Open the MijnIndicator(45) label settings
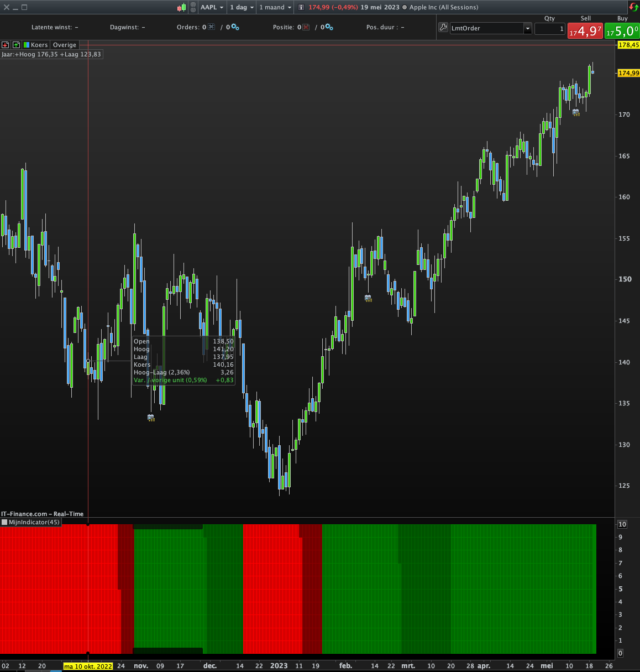Screen dimensions: 640x672 [34, 522]
